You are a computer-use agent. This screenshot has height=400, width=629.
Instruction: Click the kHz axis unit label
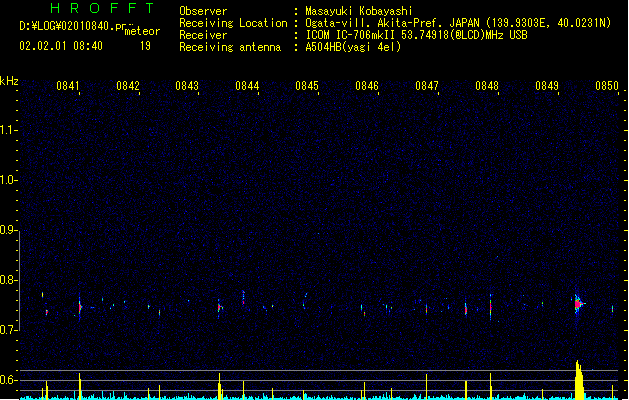9,81
